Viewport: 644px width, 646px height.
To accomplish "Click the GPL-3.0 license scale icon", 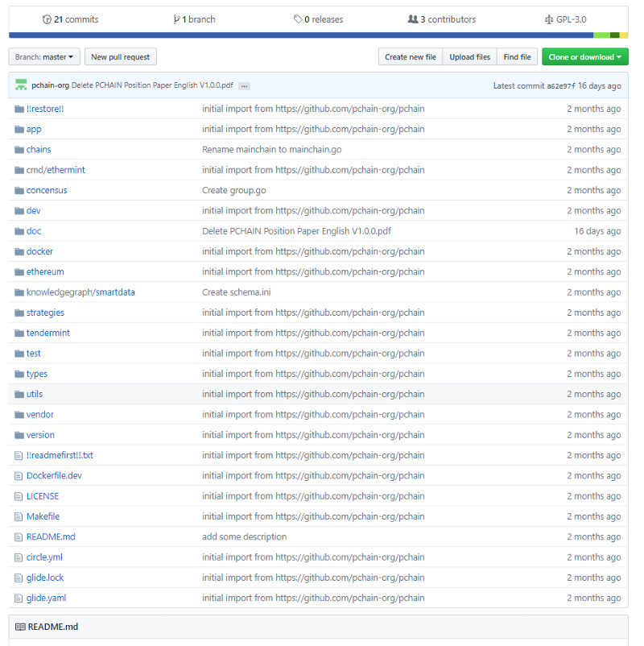I will [x=549, y=19].
